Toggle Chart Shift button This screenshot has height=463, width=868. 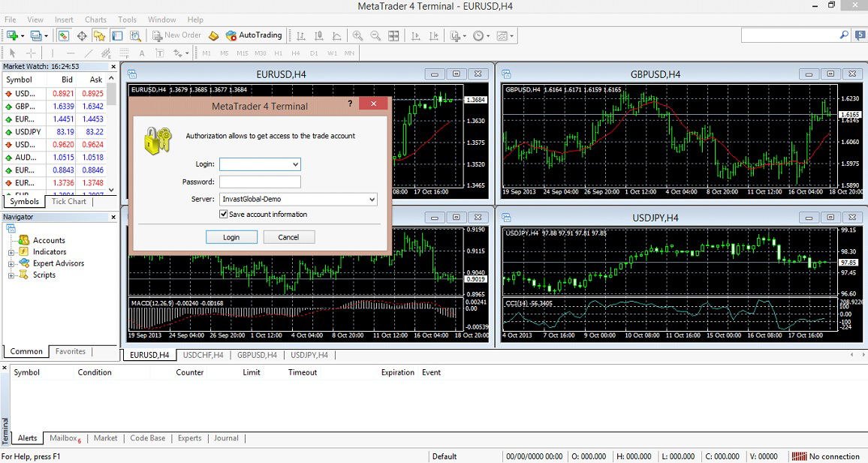pos(433,35)
